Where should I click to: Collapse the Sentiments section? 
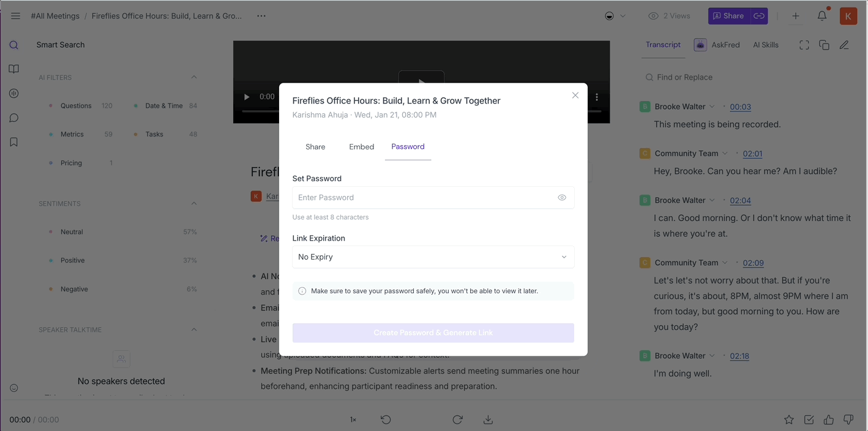coord(194,203)
